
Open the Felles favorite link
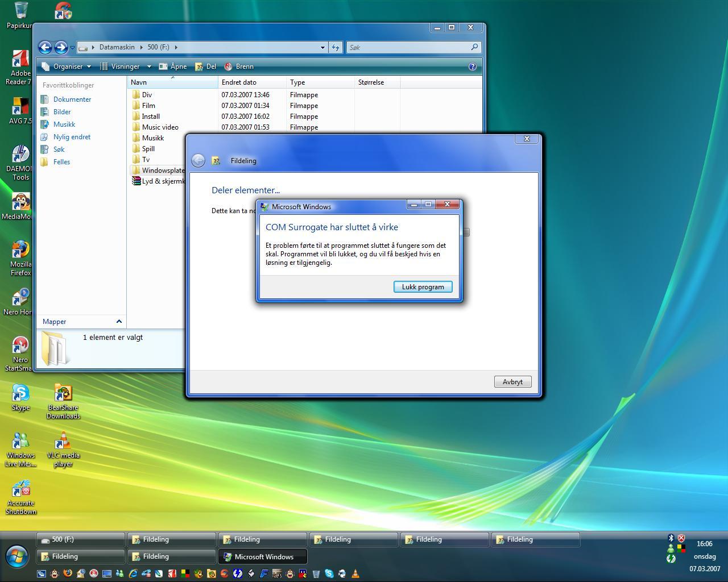(x=61, y=162)
